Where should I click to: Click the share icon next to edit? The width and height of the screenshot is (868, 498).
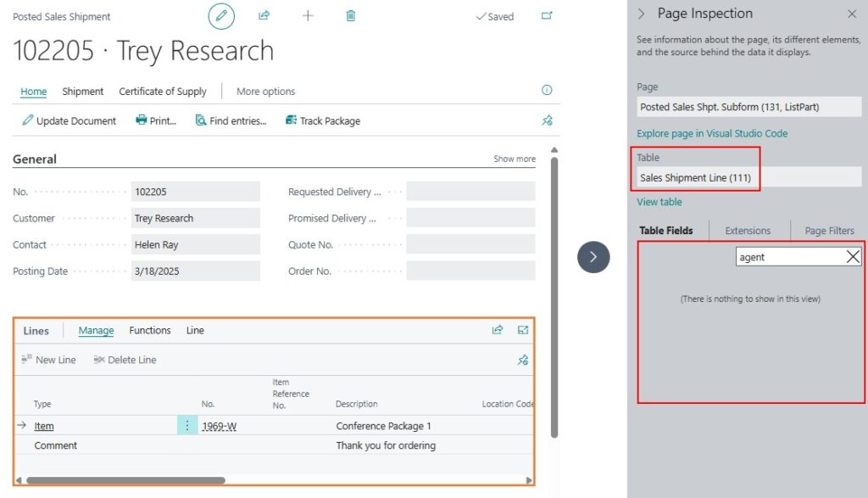(x=264, y=16)
